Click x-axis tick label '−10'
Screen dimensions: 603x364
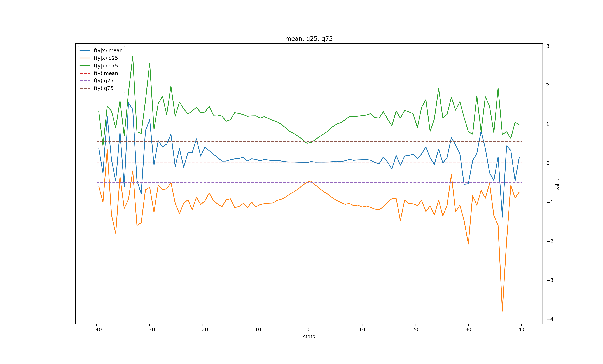pyautogui.click(x=256, y=330)
